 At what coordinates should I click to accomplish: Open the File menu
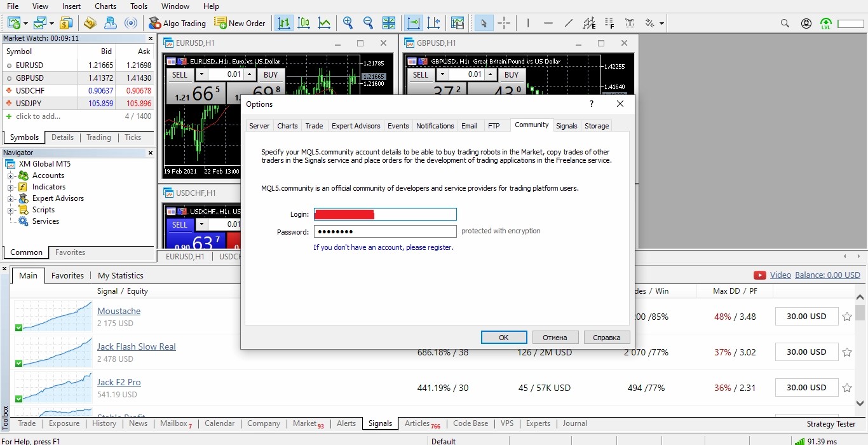13,6
